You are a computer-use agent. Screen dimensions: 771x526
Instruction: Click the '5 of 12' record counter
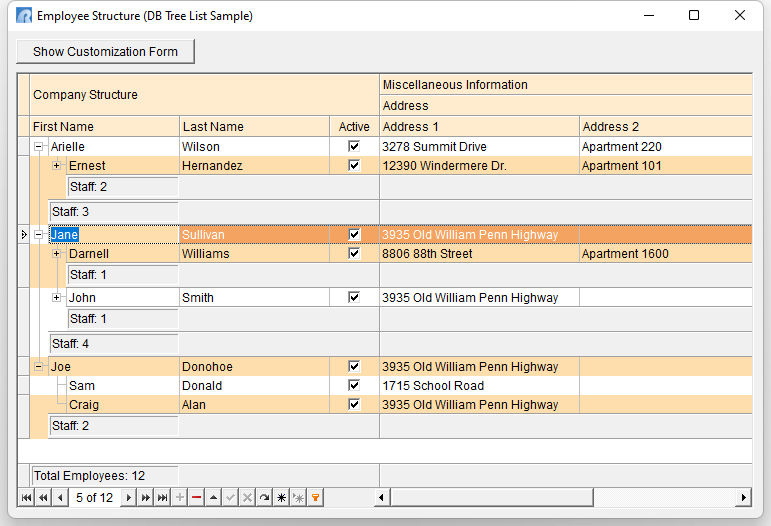[94, 497]
